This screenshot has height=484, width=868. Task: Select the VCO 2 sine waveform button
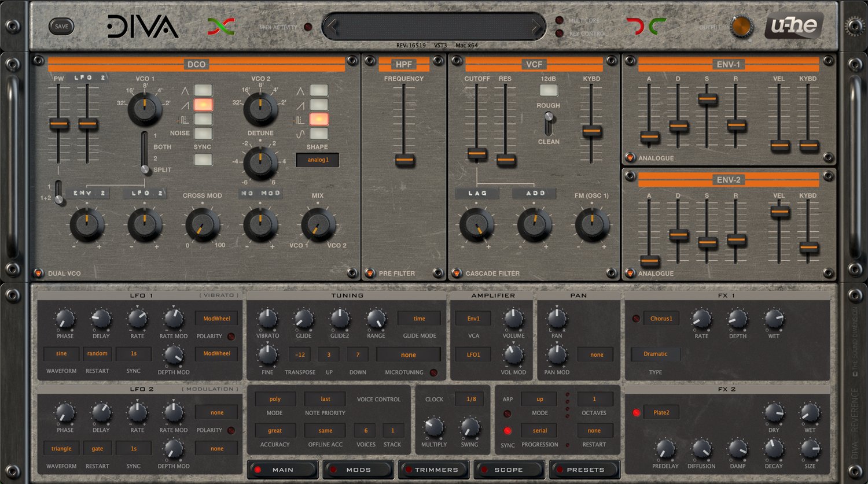(x=319, y=134)
